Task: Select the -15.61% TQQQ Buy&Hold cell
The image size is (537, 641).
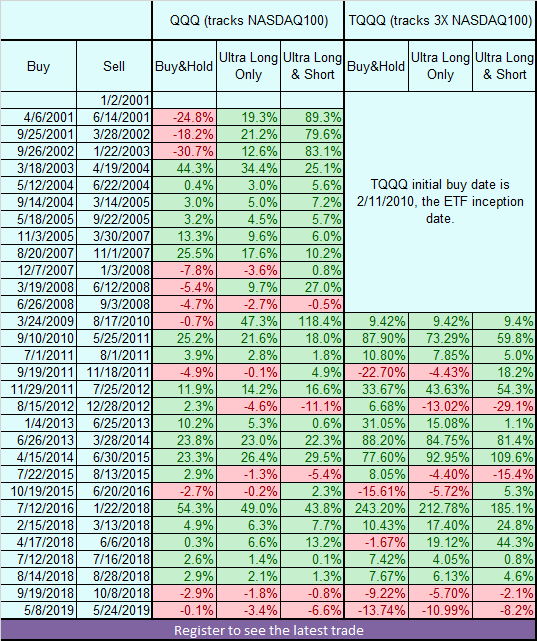Action: click(376, 491)
